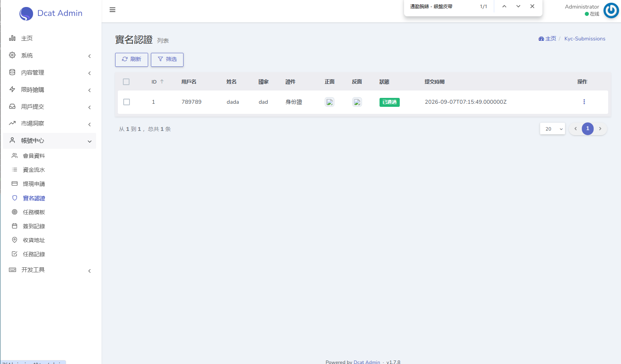
Task: Click the 收貨地址 map pin icon
Action: point(14,240)
